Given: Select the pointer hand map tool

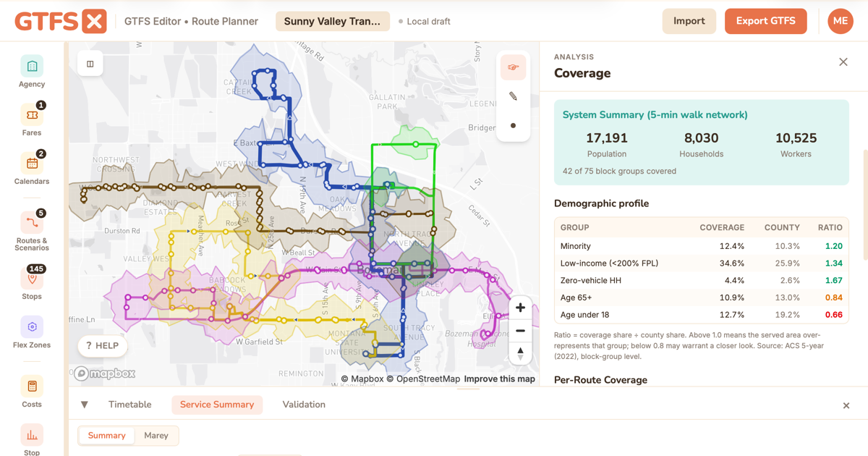Looking at the screenshot, I should [513, 67].
